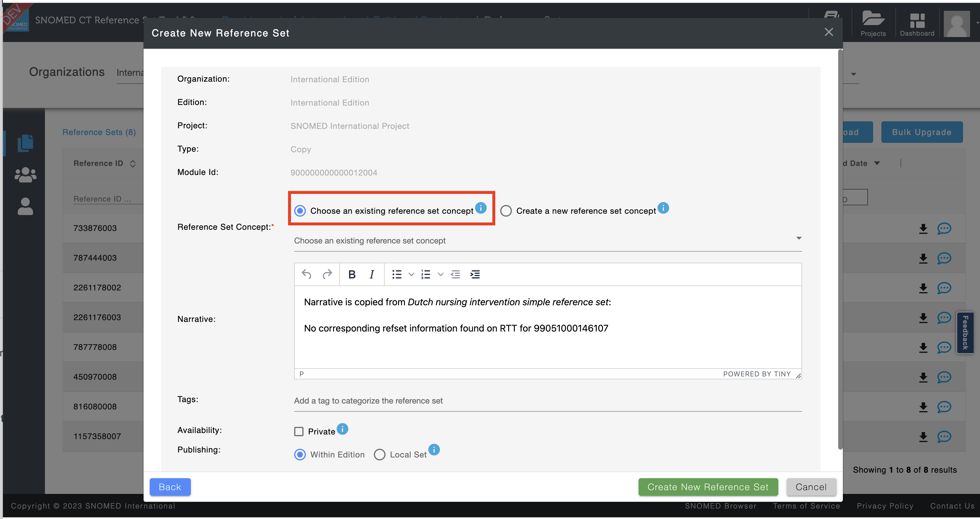Image resolution: width=980 pixels, height=519 pixels.
Task: Open the Reference Sets (8) tab
Action: pos(99,132)
